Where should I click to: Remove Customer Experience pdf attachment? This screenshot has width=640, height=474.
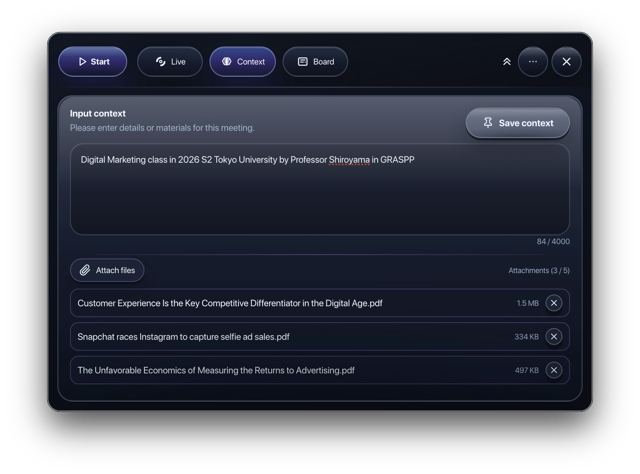pyautogui.click(x=554, y=303)
